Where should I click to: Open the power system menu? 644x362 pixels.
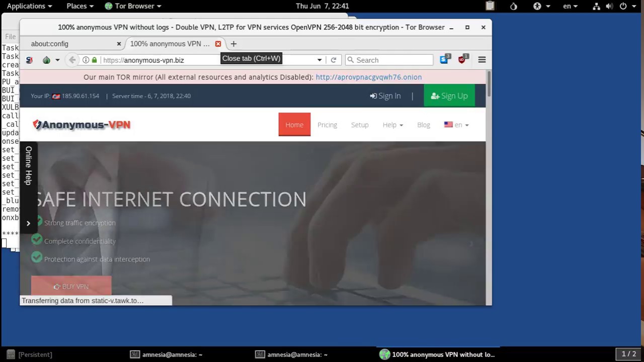pyautogui.click(x=626, y=6)
